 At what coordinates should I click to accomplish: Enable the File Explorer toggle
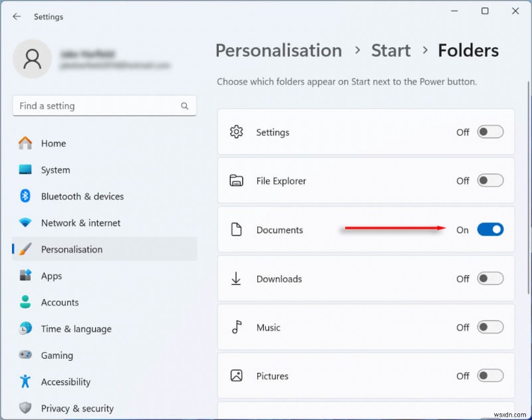click(x=490, y=181)
